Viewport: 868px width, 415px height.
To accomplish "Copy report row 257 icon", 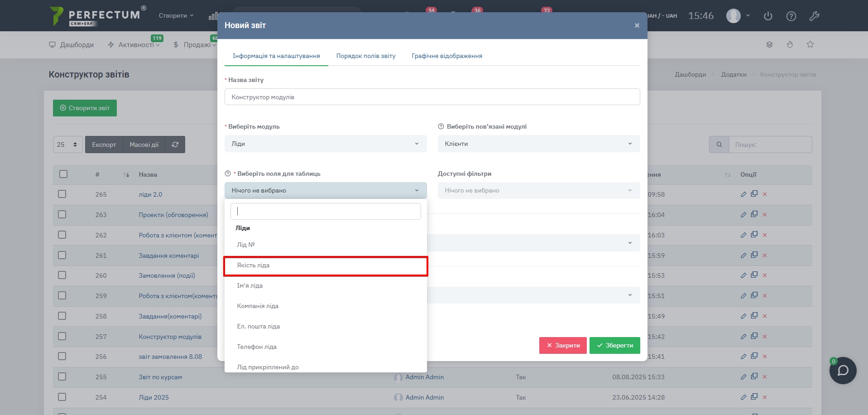I will 754,336.
